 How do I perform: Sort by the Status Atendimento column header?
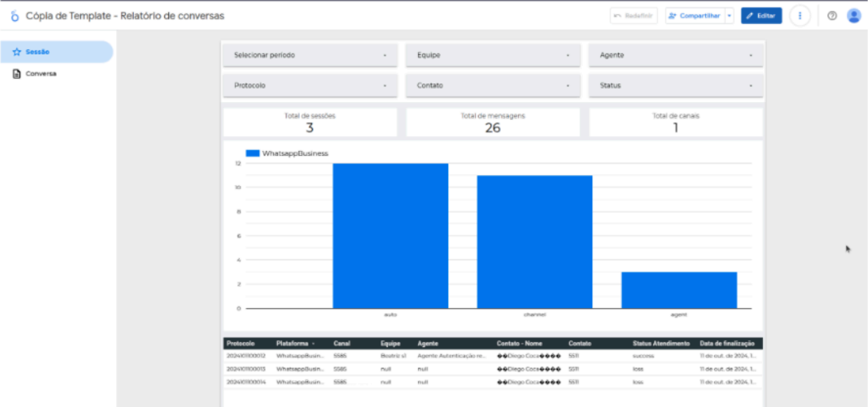click(661, 344)
